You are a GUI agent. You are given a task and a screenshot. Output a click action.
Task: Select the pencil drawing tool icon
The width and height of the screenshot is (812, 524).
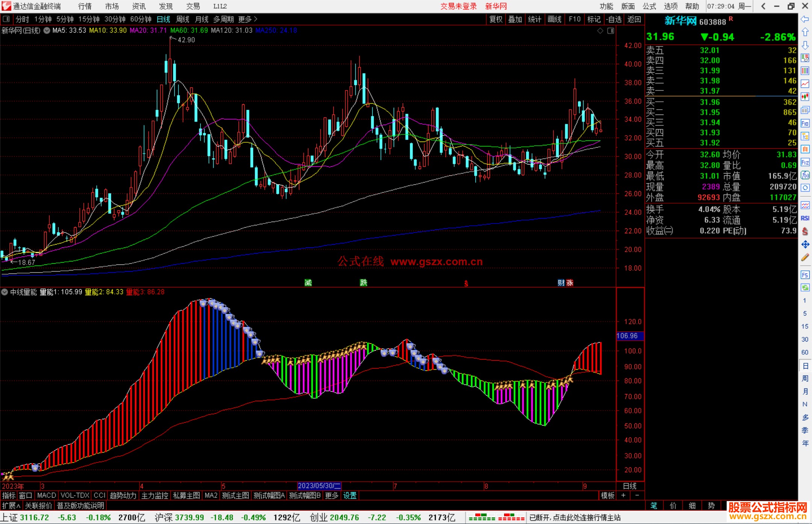[x=805, y=258]
